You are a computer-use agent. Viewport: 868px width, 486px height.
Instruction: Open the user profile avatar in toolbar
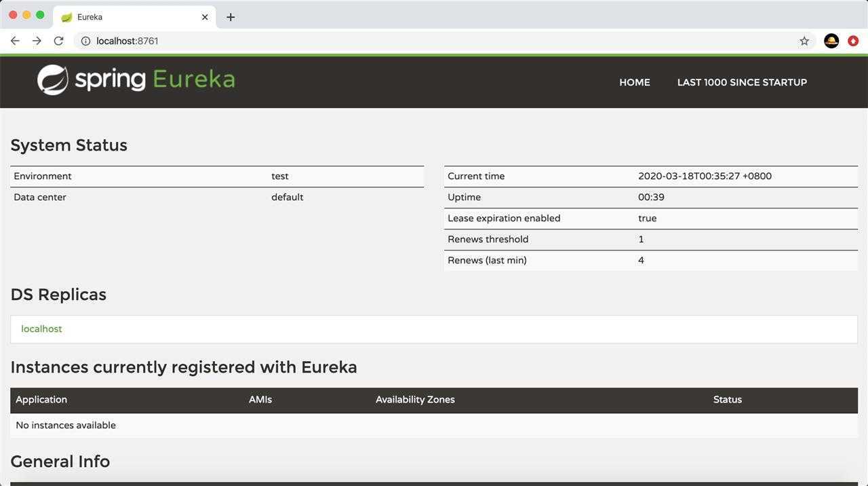point(831,41)
